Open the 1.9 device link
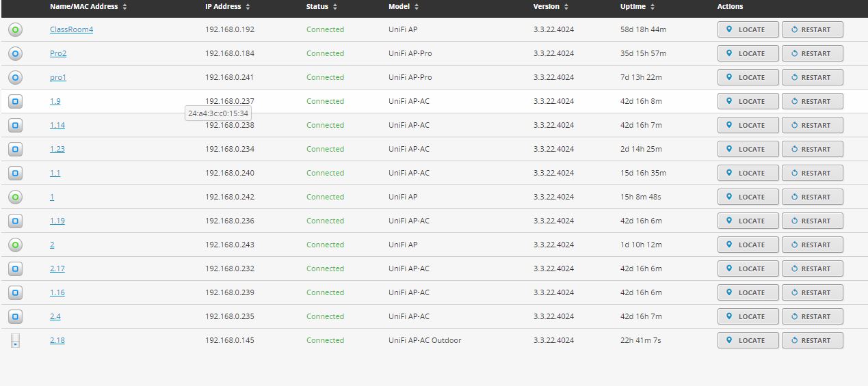This screenshot has width=868, height=386. coord(55,102)
